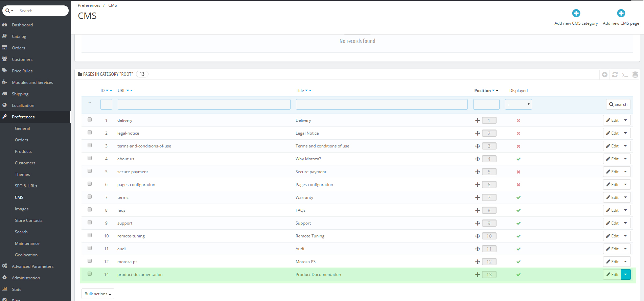Image resolution: width=644 pixels, height=301 pixels.
Task: Click the ascending sort arrow for Title
Action: [310, 91]
